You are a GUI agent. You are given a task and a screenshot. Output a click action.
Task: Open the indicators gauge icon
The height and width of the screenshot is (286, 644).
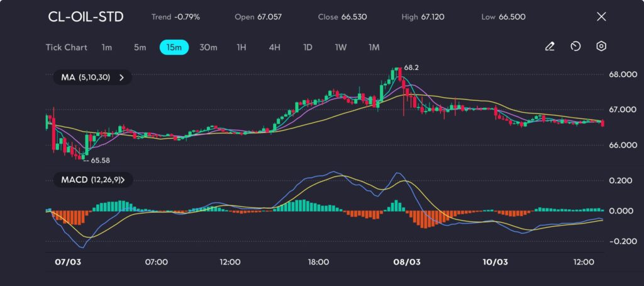coord(575,47)
